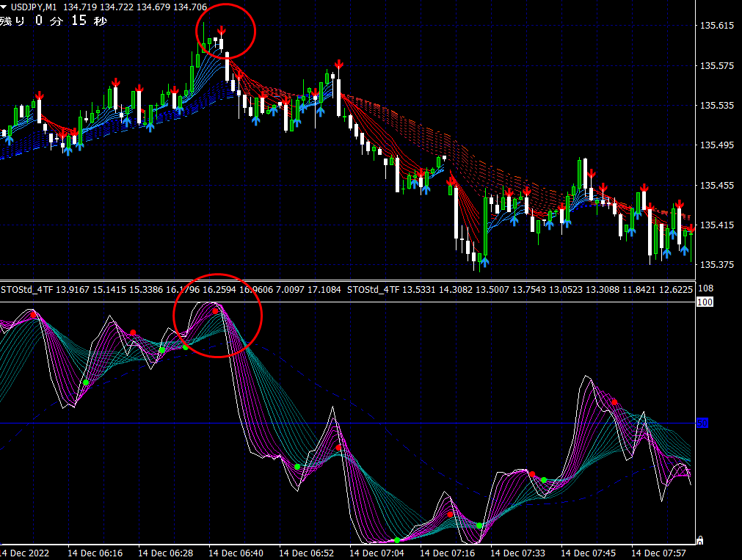
Task: Open the chart dropdown triangle beside USDJPY,M1
Action: (x=4, y=7)
